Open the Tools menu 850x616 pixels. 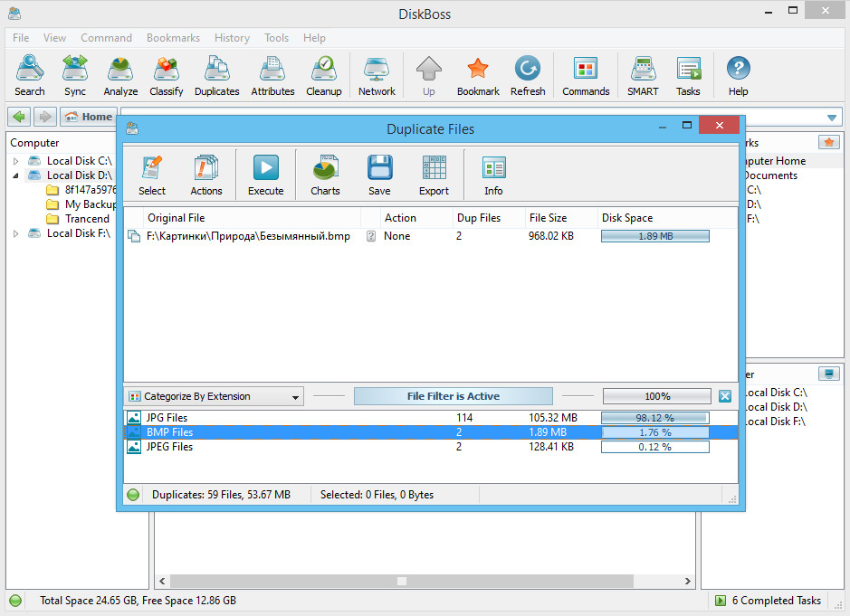click(276, 38)
